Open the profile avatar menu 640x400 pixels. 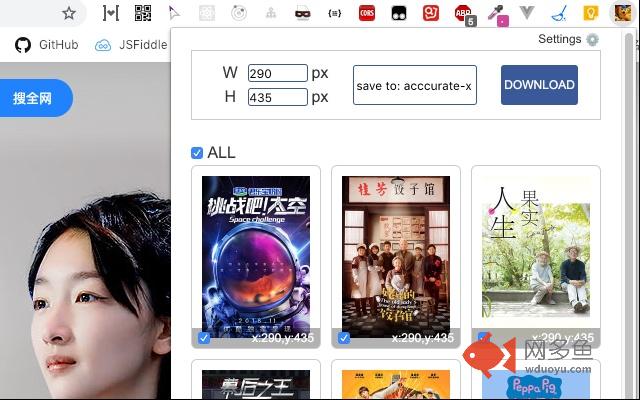point(623,13)
